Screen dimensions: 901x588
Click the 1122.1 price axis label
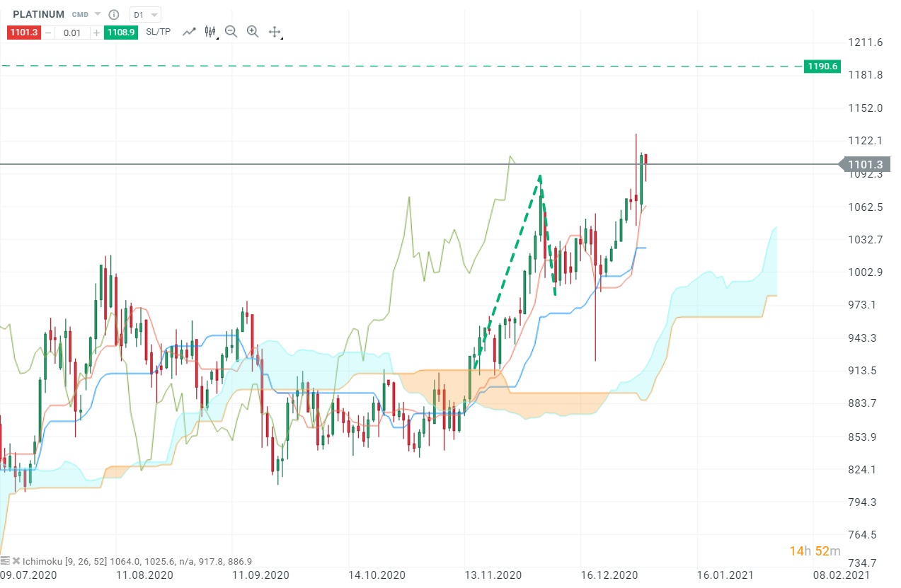(x=866, y=141)
